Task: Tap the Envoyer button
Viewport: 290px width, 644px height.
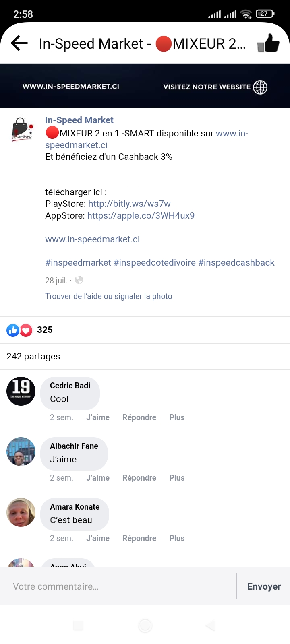Action: pos(264,586)
